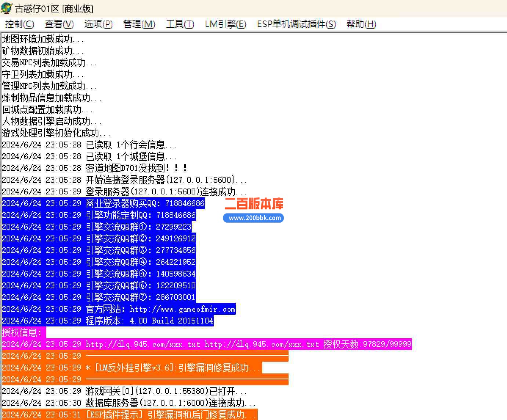Screen dimensions: 507x420
Task: Select log line 回城点配置加载成功
Action: coord(47,109)
